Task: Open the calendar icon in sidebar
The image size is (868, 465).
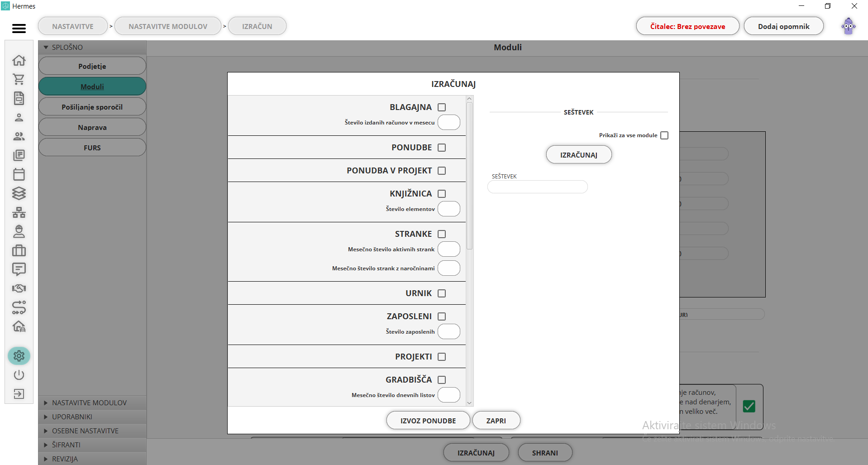Action: tap(19, 174)
